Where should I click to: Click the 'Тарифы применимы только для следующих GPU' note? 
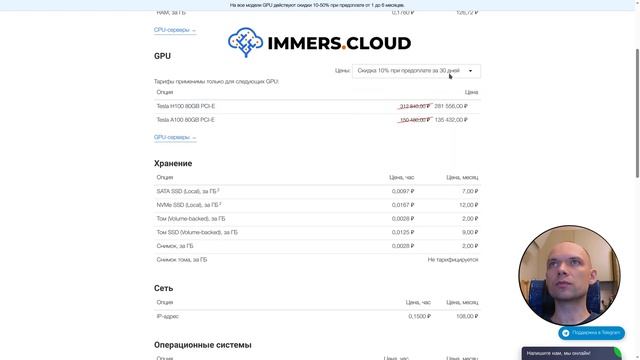tap(216, 82)
